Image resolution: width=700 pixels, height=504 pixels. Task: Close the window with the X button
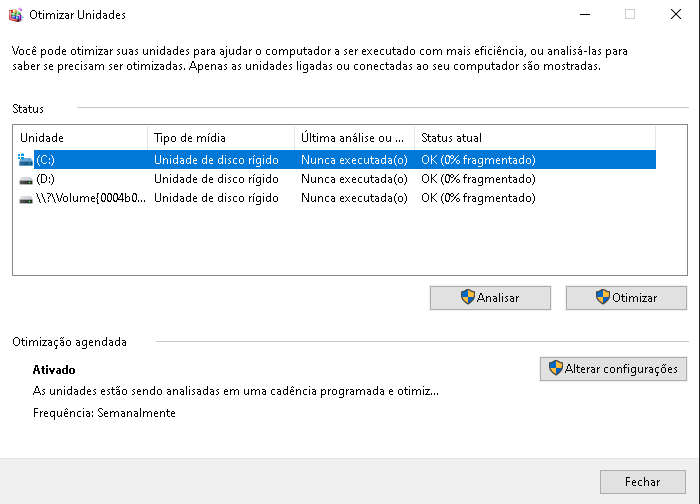coord(676,15)
